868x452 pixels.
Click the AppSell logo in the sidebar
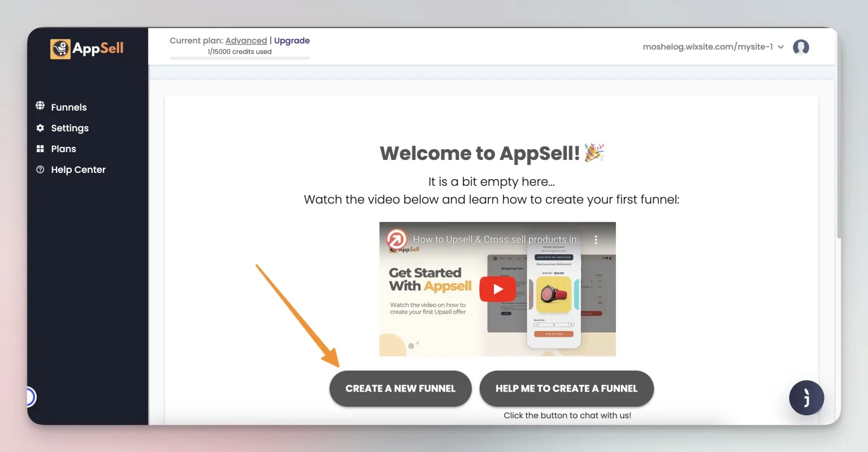[x=87, y=49]
